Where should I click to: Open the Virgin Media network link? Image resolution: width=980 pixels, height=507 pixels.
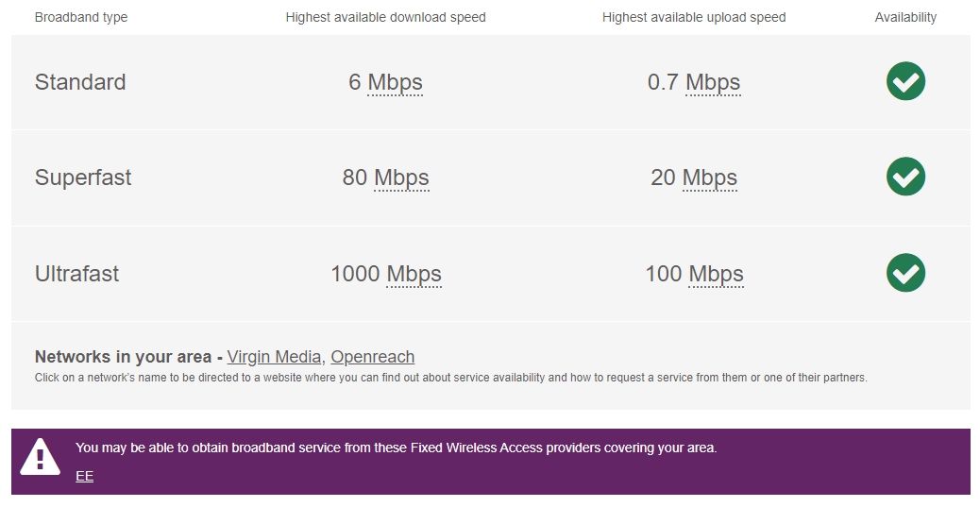coord(275,357)
